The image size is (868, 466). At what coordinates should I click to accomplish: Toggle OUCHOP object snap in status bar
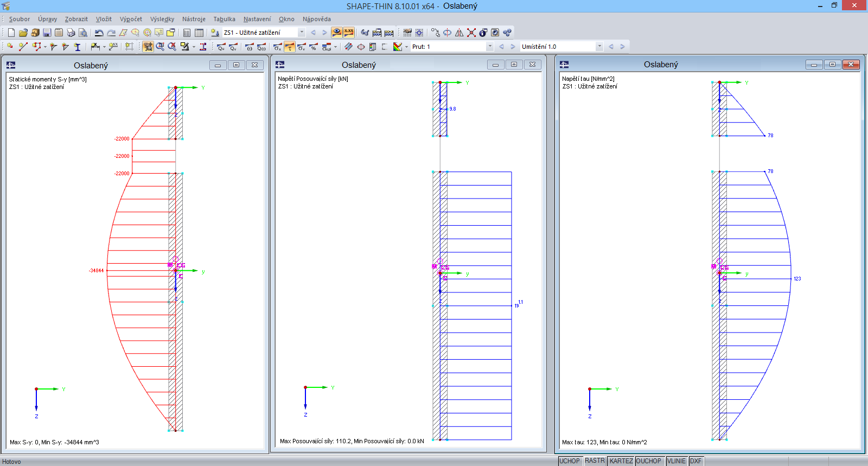(649, 461)
